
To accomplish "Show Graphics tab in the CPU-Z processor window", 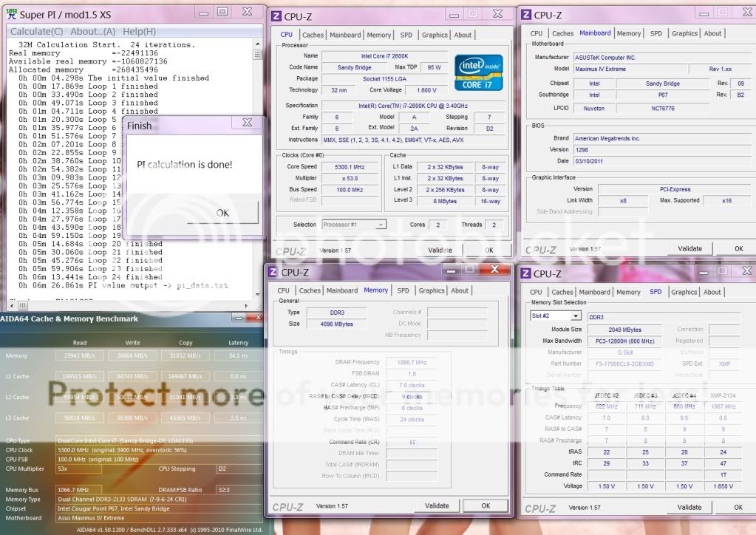I will [435, 35].
